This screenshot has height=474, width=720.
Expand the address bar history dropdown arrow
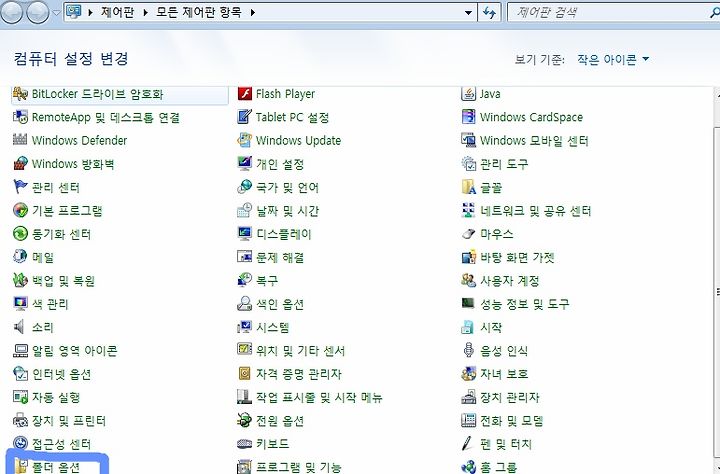tap(468, 12)
